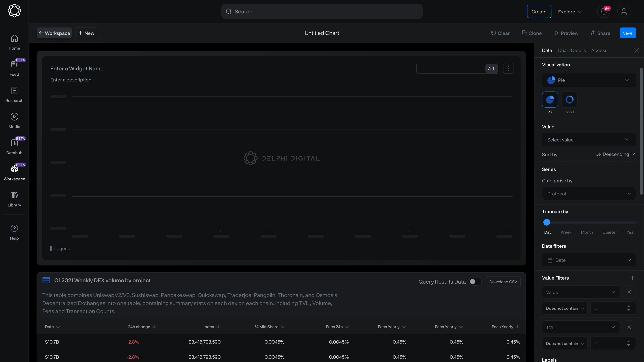The height and width of the screenshot is (362, 644).
Task: Toggle the Query Results Data switch
Action: (x=475, y=282)
